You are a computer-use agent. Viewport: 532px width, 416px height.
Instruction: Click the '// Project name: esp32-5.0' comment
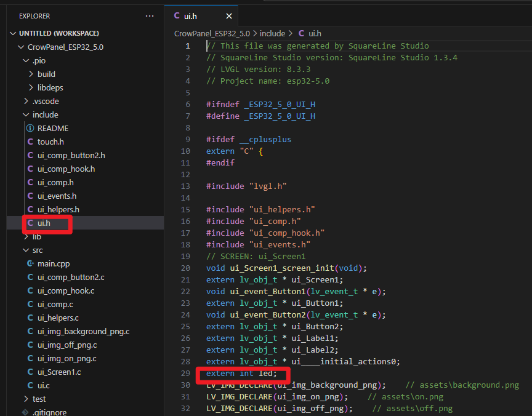(268, 81)
